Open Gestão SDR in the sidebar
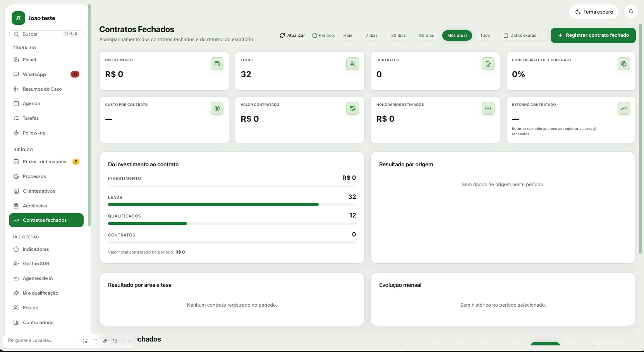The image size is (644, 352). pos(46,264)
